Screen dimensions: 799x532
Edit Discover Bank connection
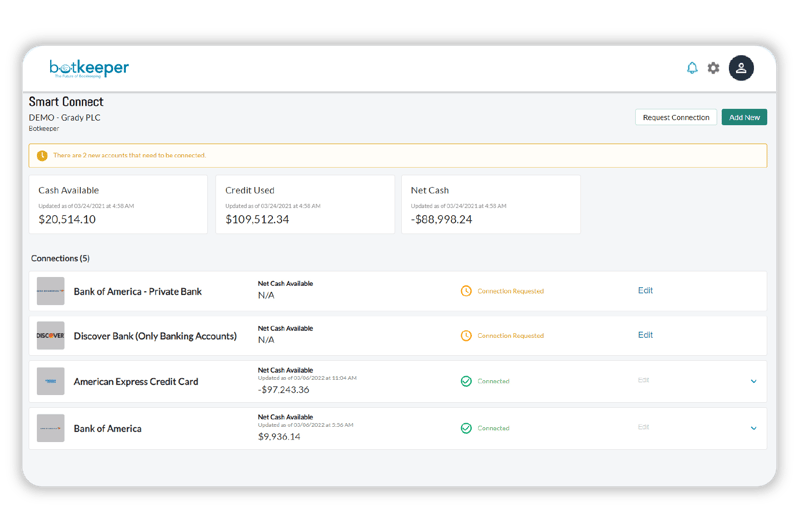pos(645,335)
